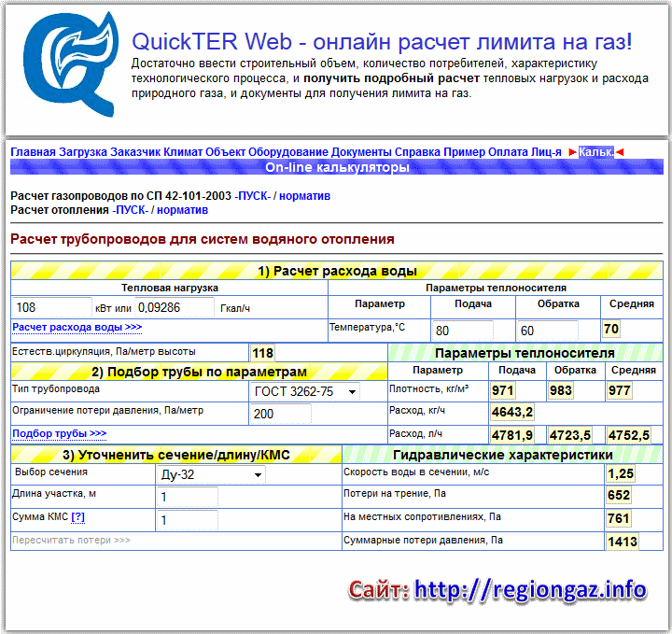
Task: Open the [?] help for Сумма КМС
Action: tap(77, 517)
